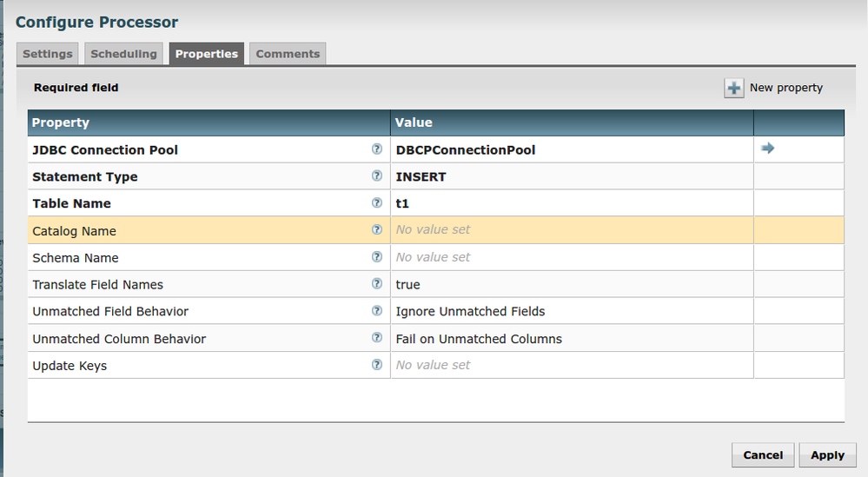Go to DBCPConnectionPool service via arrow
The image size is (868, 477).
(767, 149)
